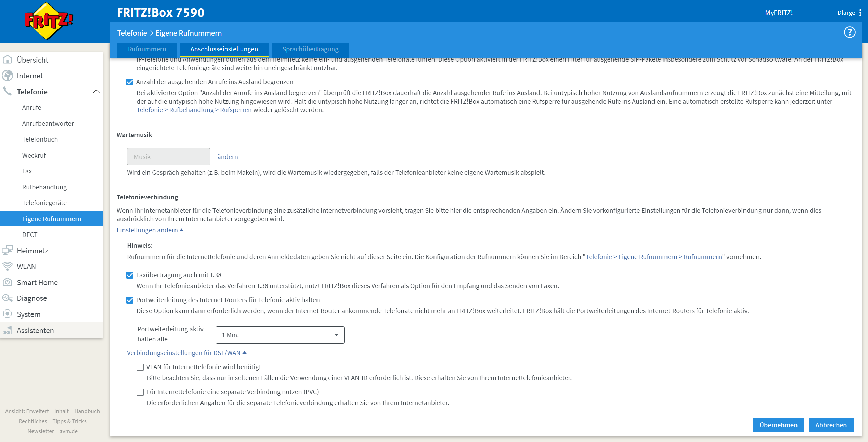868x442 pixels.
Task: Open the Inhalt footer link
Action: tap(62, 411)
